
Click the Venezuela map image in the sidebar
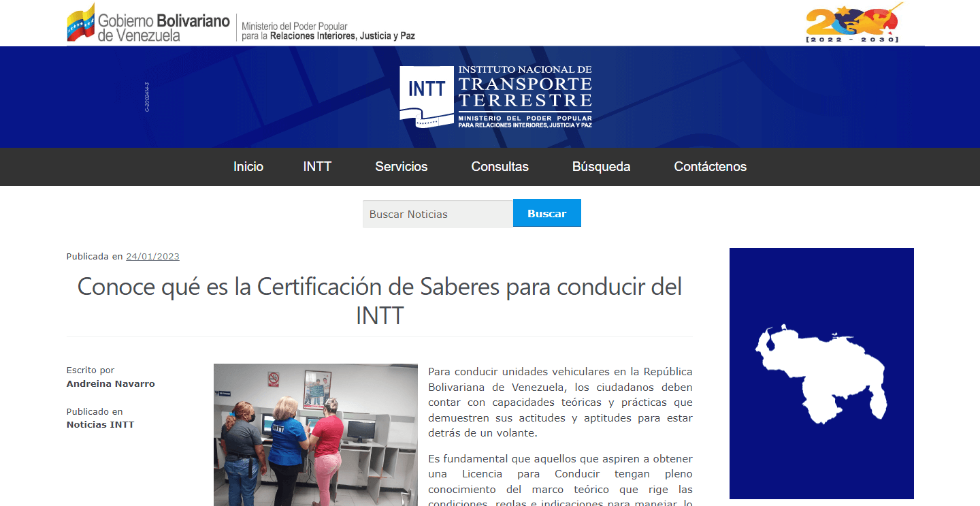click(x=821, y=373)
